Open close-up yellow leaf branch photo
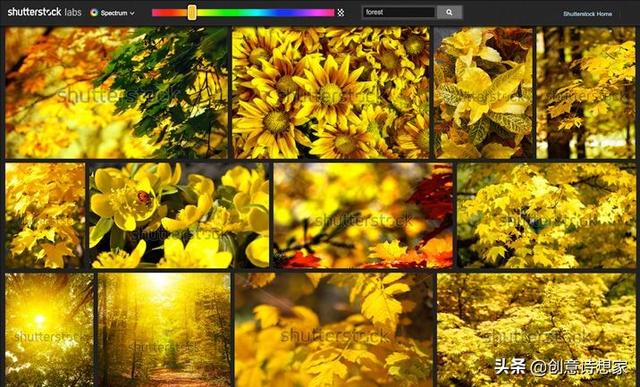Screen dimensions: 640x387 click(334, 330)
